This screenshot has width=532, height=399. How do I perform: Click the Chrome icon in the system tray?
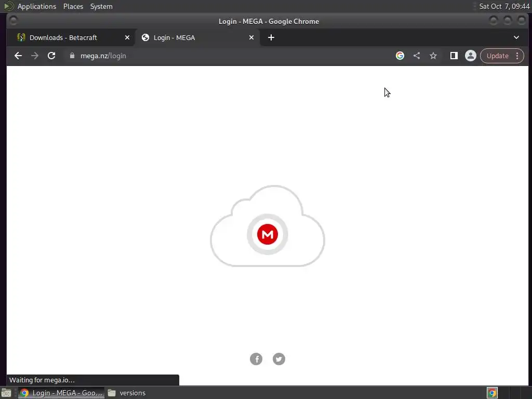(492, 393)
